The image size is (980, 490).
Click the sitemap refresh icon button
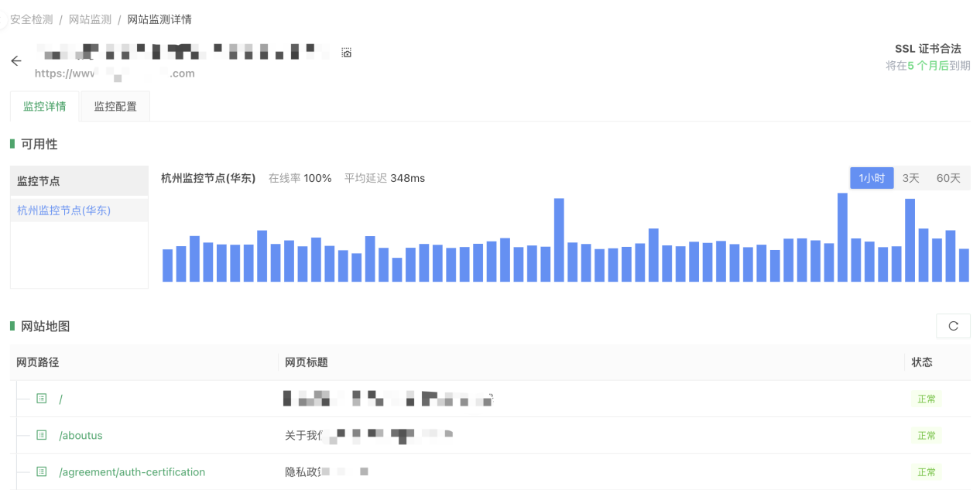(953, 326)
